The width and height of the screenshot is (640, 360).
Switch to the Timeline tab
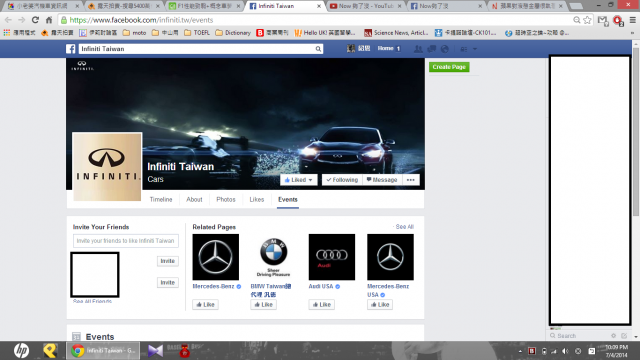[x=161, y=200]
